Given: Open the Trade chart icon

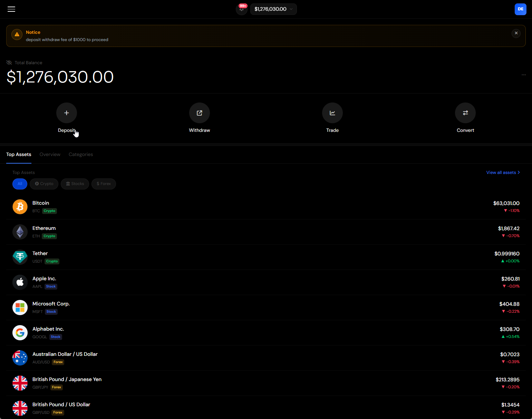Looking at the screenshot, I should (332, 113).
